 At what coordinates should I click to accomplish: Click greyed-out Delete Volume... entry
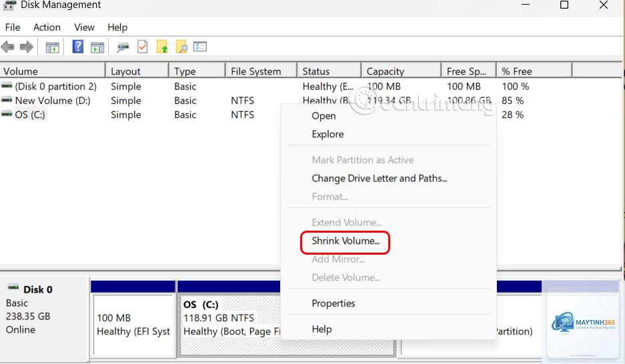click(346, 277)
